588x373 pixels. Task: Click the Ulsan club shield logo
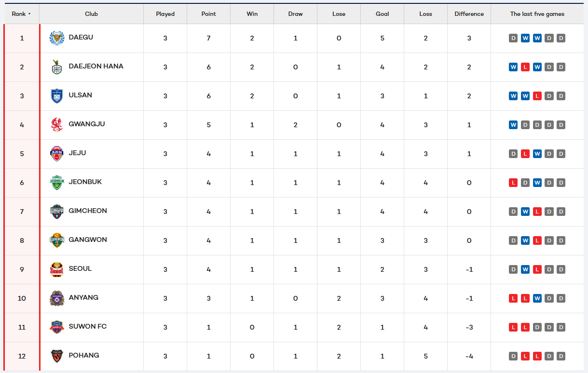pyautogui.click(x=57, y=96)
